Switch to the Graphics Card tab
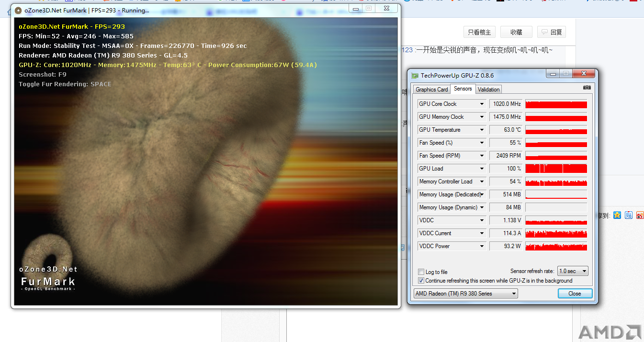Screen dimensions: 644x342 [432, 90]
